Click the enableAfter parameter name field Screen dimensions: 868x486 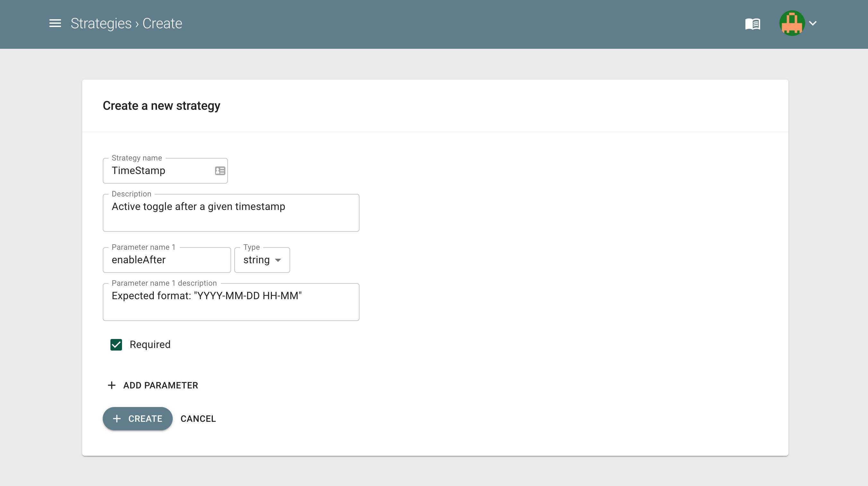167,259
